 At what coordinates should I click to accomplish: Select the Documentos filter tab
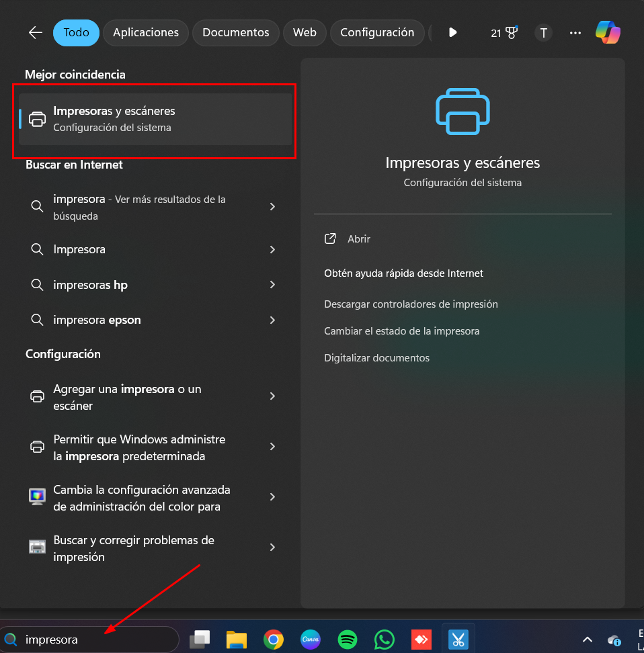235,32
